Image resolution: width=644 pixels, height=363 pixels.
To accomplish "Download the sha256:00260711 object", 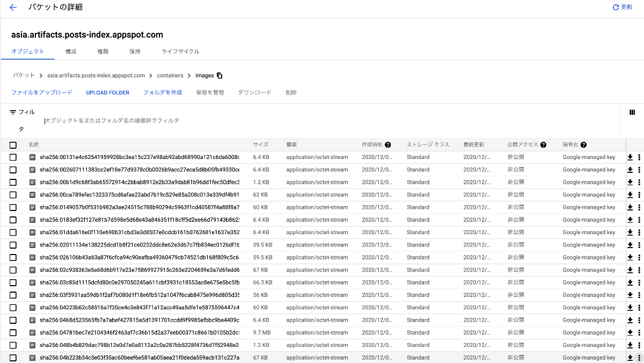I will tap(630, 170).
